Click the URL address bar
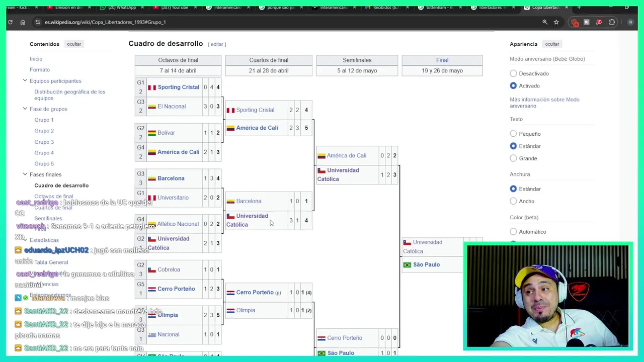 [x=287, y=22]
